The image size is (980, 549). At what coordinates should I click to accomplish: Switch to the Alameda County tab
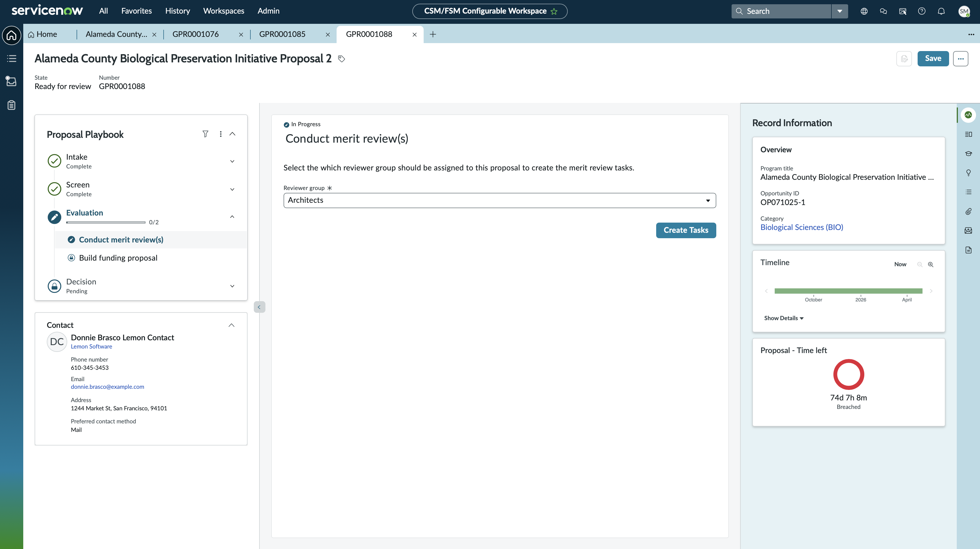[x=116, y=34]
